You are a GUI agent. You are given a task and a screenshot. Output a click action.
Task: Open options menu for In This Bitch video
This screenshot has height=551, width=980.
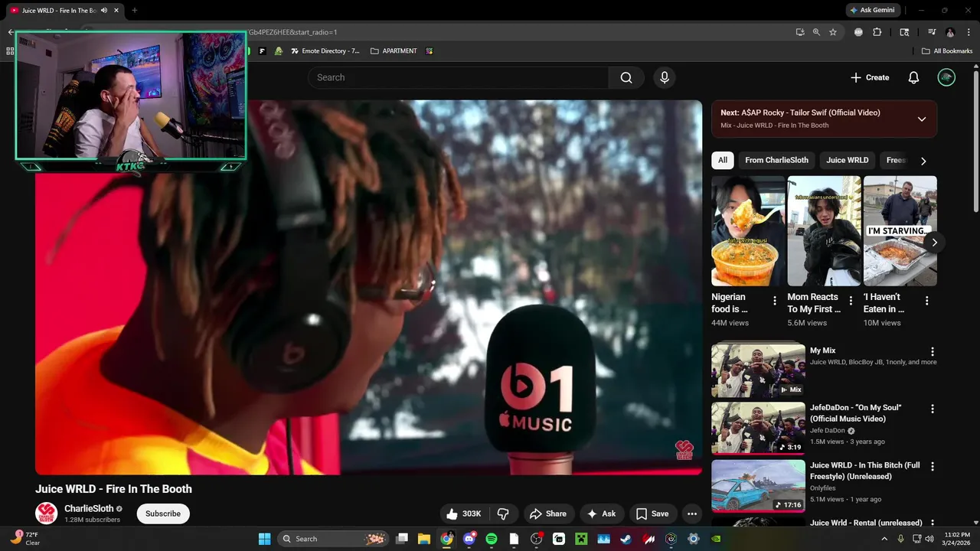[933, 466]
